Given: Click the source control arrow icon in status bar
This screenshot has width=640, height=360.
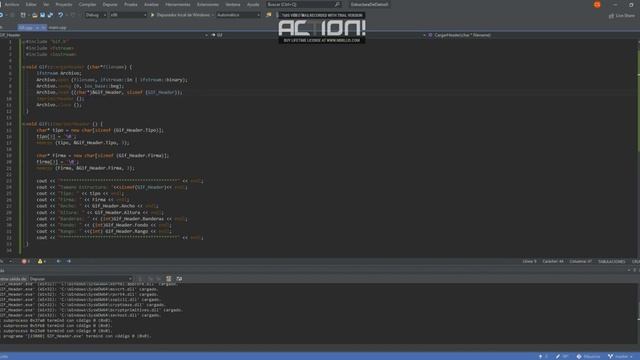Looking at the screenshot, I should tap(541, 356).
